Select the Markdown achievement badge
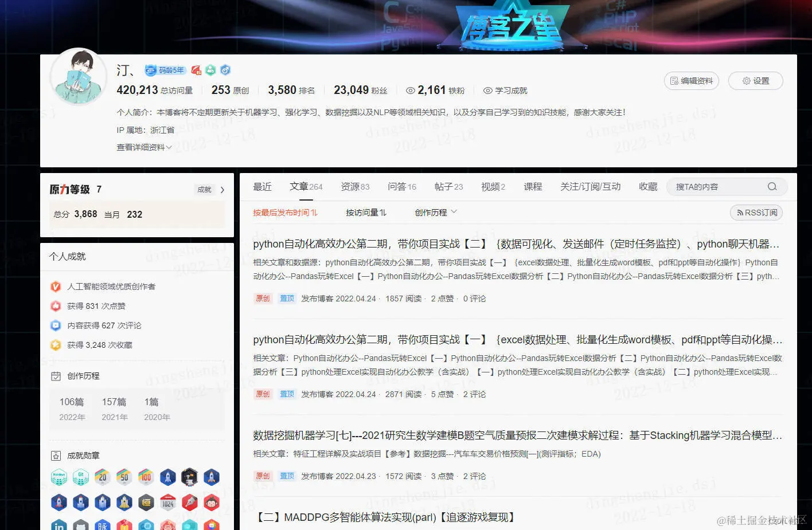This screenshot has width=812, height=530. (x=59, y=477)
